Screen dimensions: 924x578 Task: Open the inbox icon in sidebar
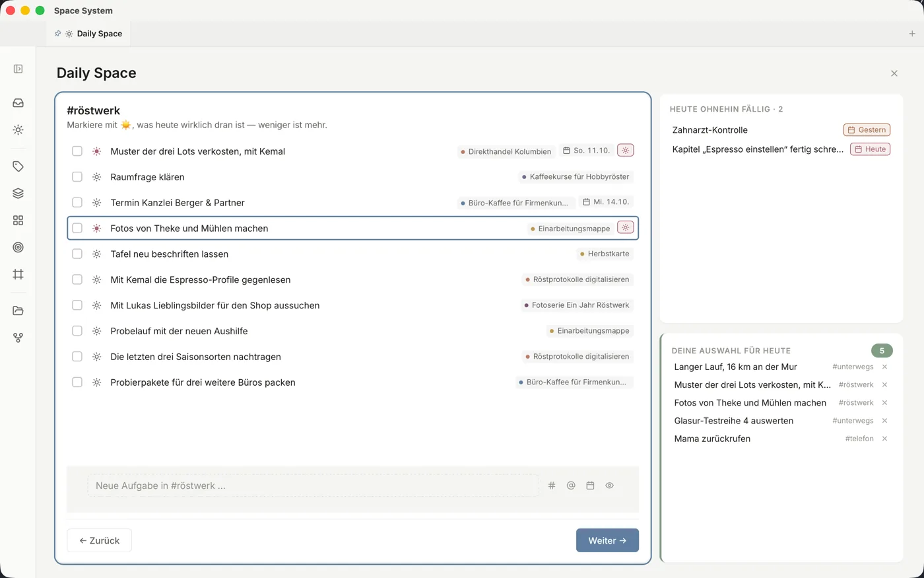18,103
